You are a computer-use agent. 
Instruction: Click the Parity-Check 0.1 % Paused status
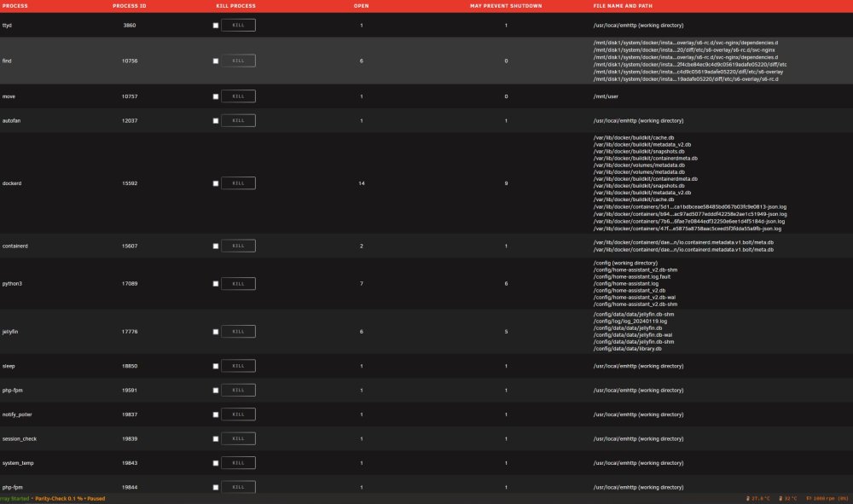tap(70, 499)
